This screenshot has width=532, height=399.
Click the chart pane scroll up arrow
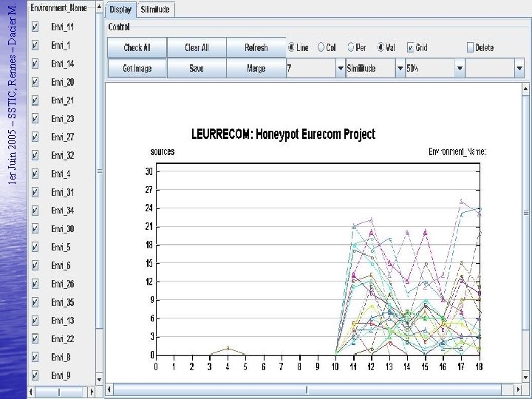[x=525, y=87]
